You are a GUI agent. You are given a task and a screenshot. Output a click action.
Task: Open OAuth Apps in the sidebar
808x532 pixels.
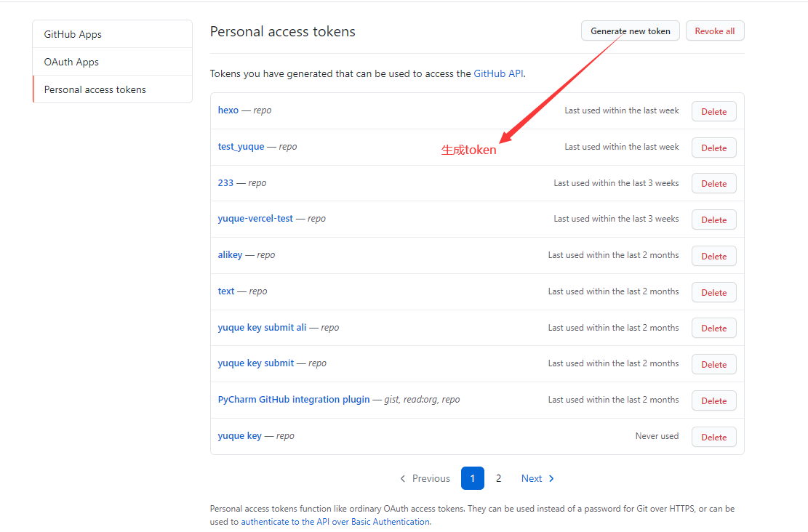pyautogui.click(x=112, y=62)
